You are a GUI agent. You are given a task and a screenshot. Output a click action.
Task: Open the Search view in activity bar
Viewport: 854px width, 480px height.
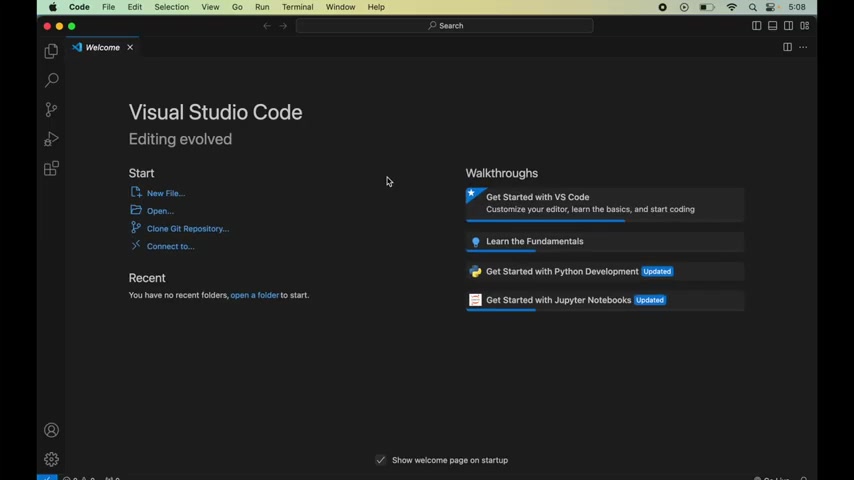51,80
